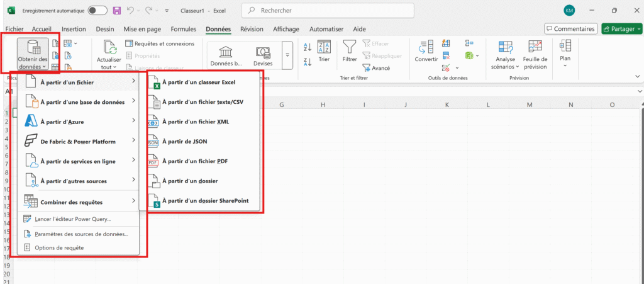Click the Filtrer funnel icon
Screen dimensions: 644x284
coord(350,47)
